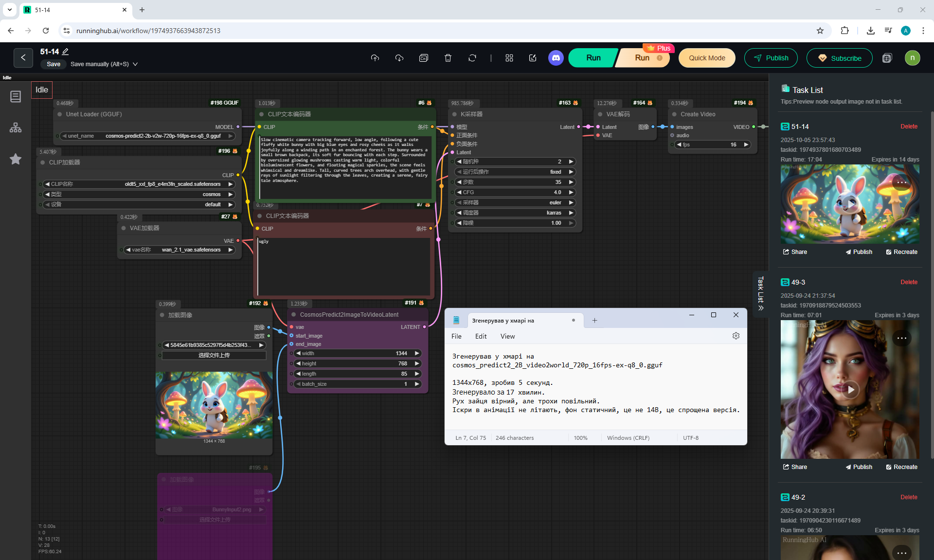Image resolution: width=934 pixels, height=560 pixels.
Task: Open the Discord icon link
Action: click(556, 58)
